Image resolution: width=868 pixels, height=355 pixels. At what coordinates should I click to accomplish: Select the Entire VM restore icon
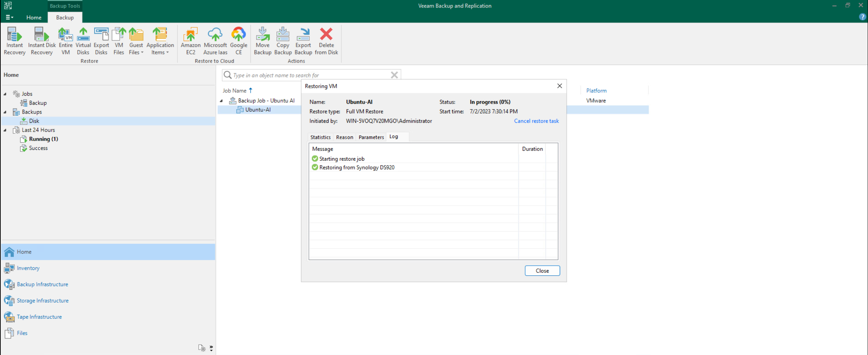(65, 41)
